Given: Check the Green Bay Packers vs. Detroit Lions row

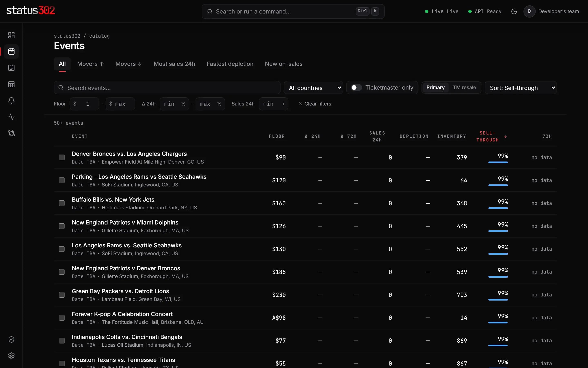Looking at the screenshot, I should [62, 295].
